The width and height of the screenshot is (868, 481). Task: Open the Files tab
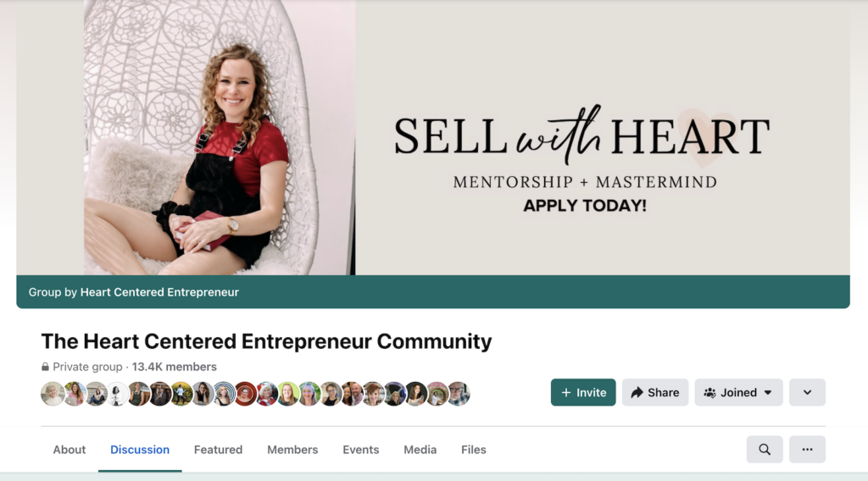(474, 450)
